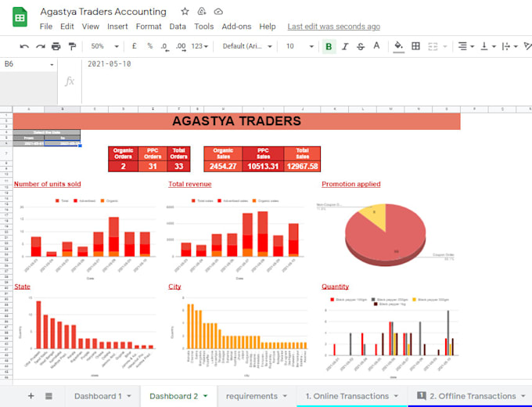Format as percent
The width and height of the screenshot is (532, 407).
[x=149, y=46]
